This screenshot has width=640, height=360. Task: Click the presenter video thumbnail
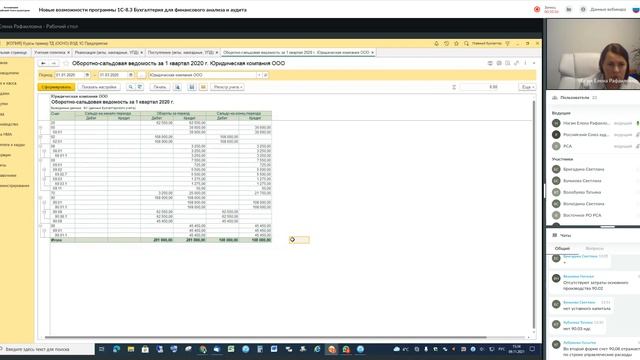pos(593,54)
